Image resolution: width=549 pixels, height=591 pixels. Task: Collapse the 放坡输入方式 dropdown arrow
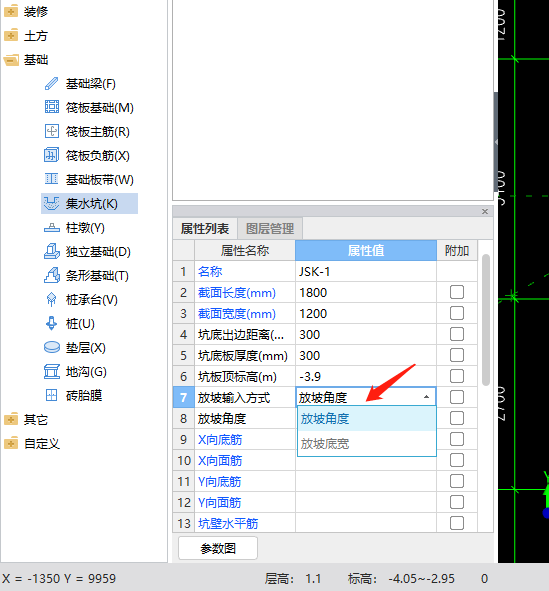coord(426,397)
